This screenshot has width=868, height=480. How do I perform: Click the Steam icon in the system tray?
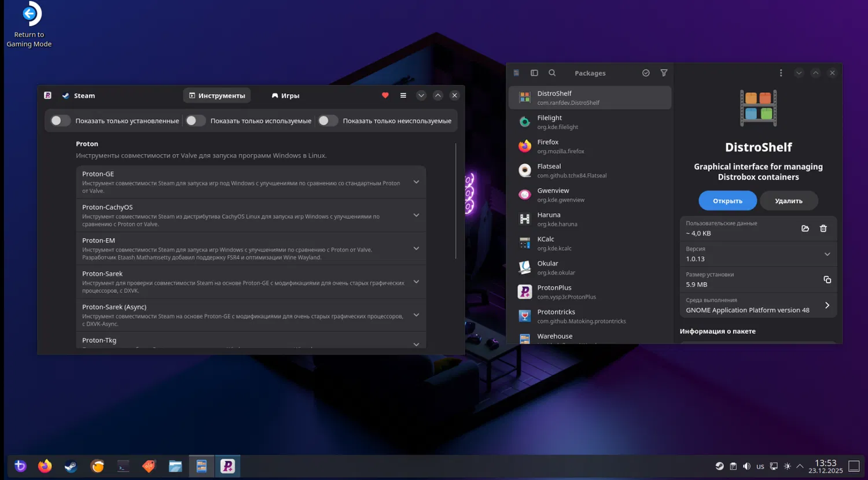click(x=719, y=466)
